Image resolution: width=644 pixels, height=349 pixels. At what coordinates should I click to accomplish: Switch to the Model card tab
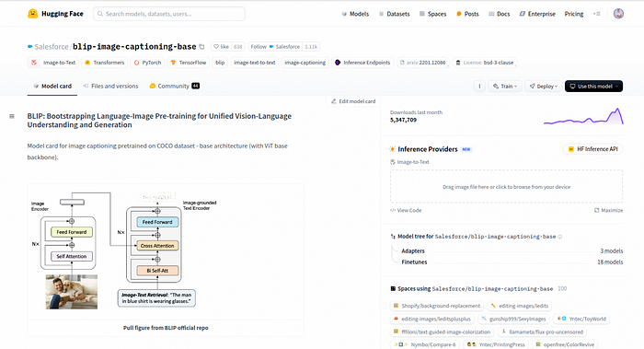tap(52, 87)
